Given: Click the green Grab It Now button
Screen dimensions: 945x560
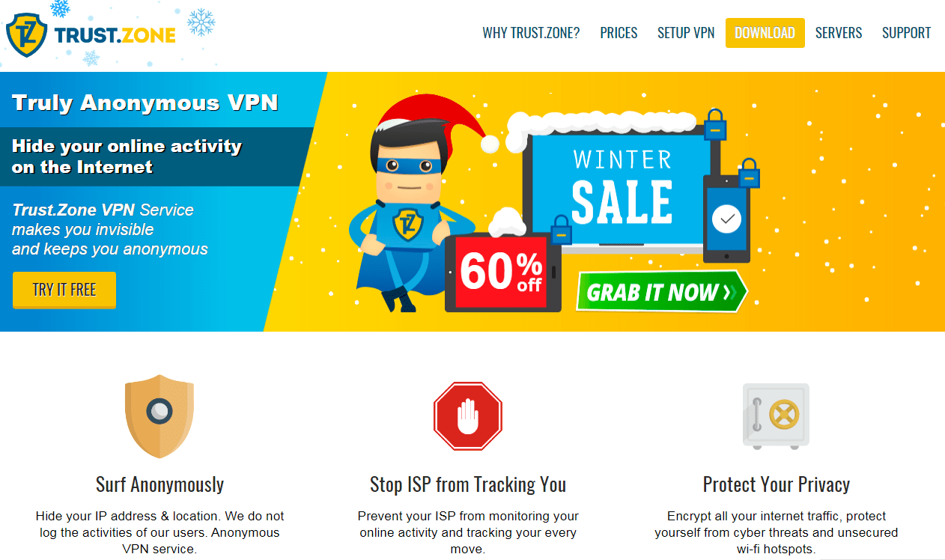Looking at the screenshot, I should 662,292.
